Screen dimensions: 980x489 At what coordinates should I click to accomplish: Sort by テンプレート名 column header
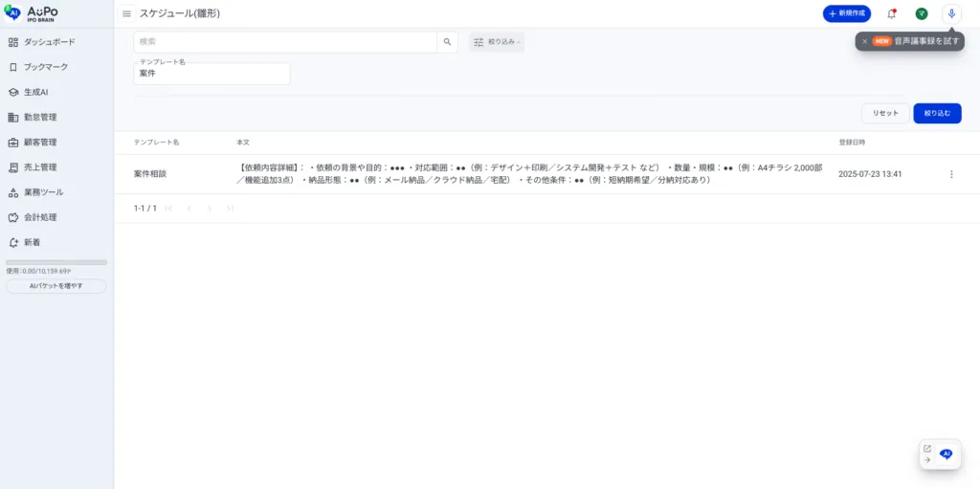pyautogui.click(x=156, y=143)
